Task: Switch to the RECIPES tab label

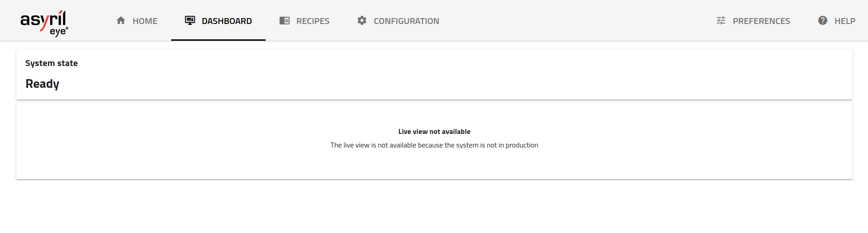Action: [x=313, y=21]
